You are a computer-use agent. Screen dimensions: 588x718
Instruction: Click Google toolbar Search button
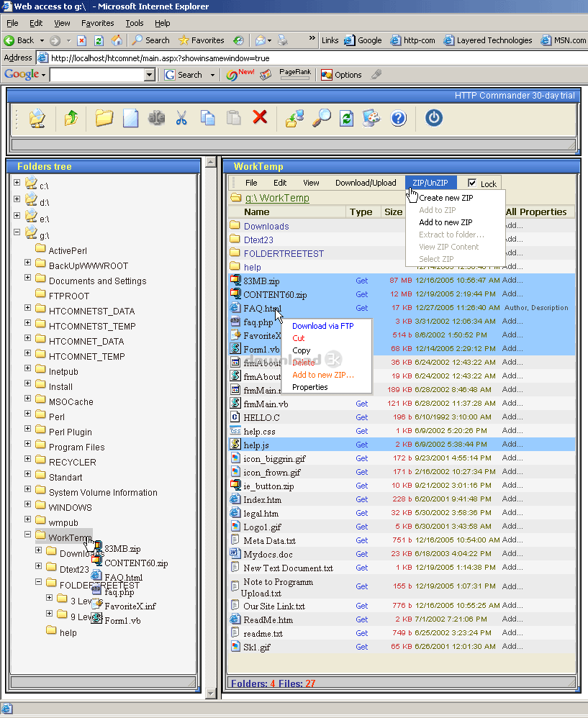pyautogui.click(x=184, y=75)
